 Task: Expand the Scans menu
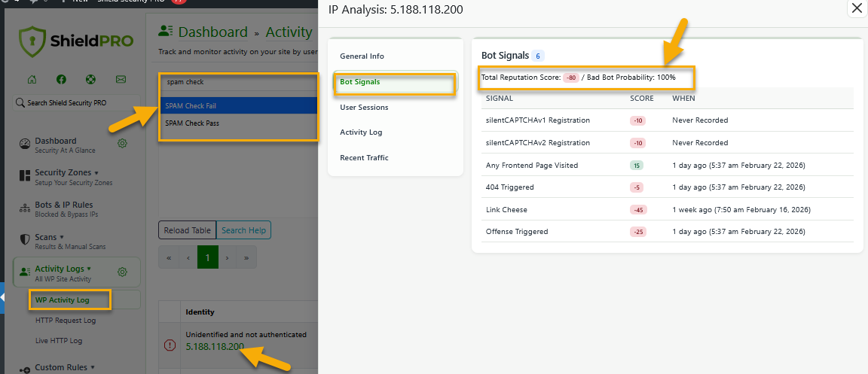pos(77,241)
